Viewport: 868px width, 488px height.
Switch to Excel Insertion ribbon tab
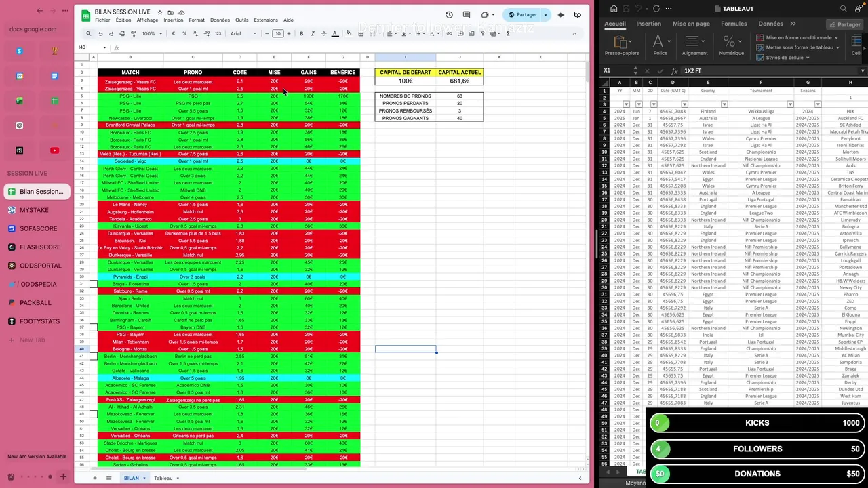tap(648, 24)
